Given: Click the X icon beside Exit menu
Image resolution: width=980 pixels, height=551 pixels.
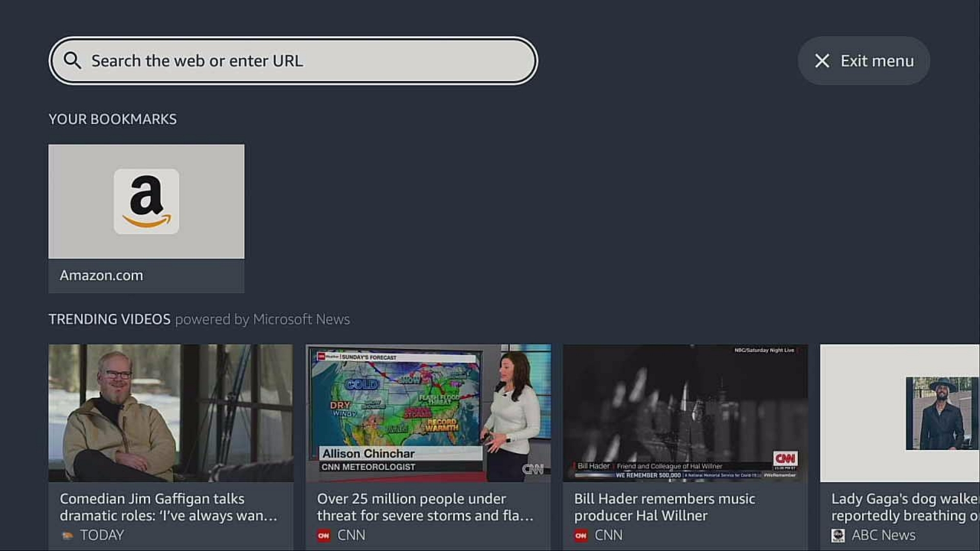Looking at the screenshot, I should click(x=822, y=61).
